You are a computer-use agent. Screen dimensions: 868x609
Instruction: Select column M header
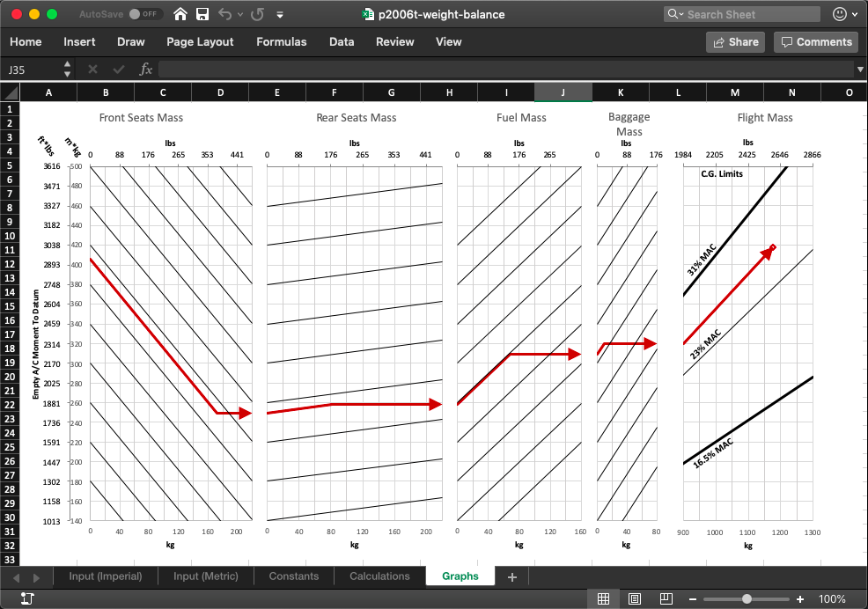(734, 92)
